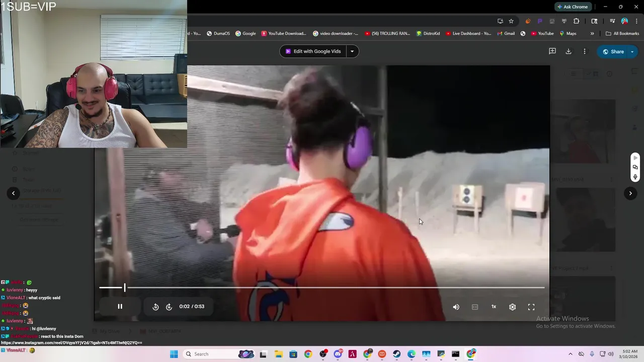Pause the video playback
The width and height of the screenshot is (644, 362).
(x=120, y=306)
